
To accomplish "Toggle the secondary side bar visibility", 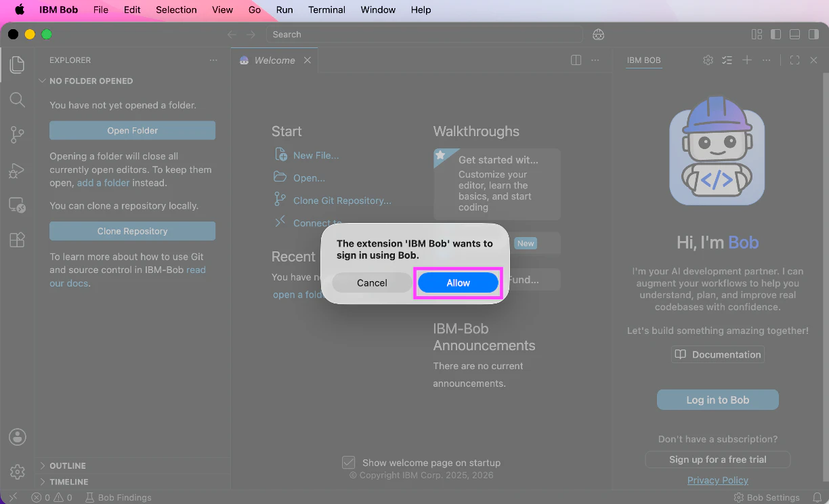I will (814, 35).
